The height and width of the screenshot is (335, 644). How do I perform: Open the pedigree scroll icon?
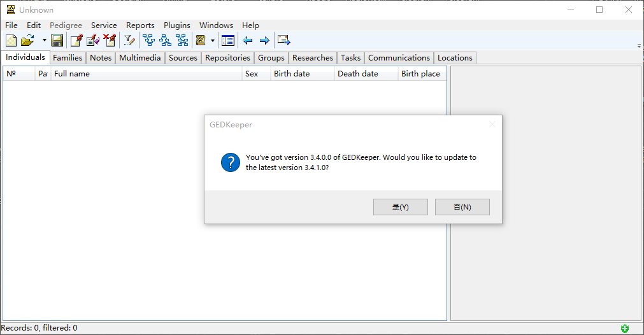click(x=201, y=40)
